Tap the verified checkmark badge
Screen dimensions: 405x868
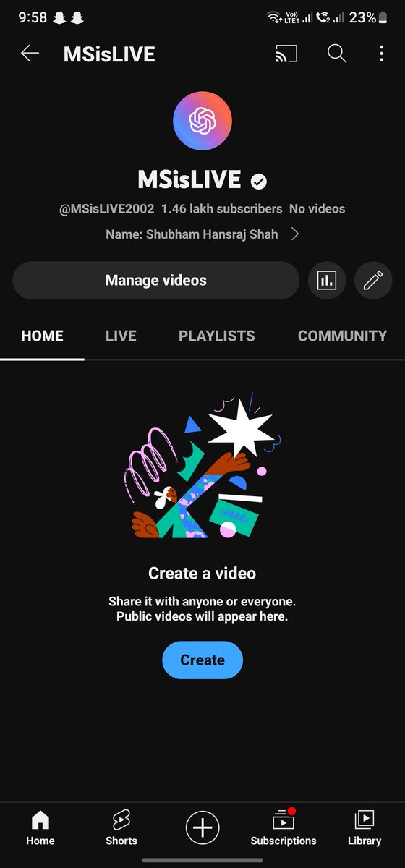[258, 181]
